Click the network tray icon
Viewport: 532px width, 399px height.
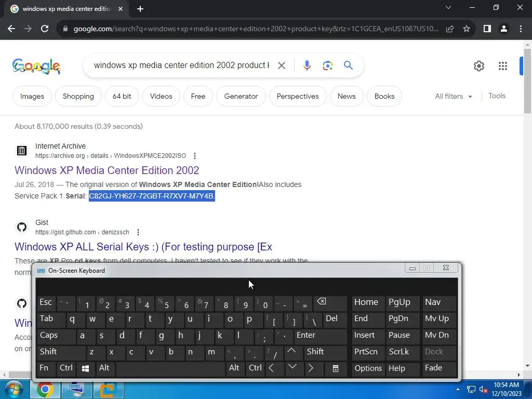tap(471, 390)
